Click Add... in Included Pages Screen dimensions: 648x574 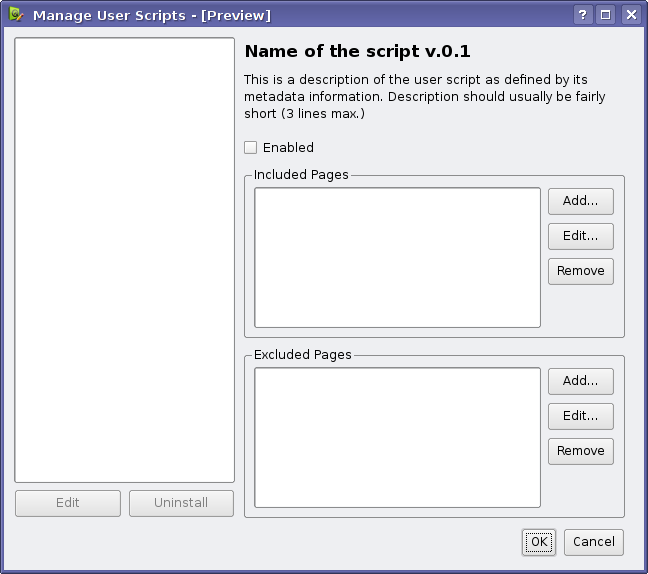point(581,201)
